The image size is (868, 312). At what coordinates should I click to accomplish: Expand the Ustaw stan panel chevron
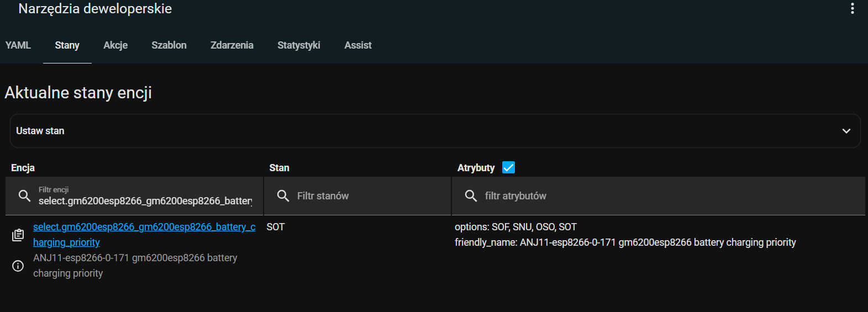coord(846,131)
